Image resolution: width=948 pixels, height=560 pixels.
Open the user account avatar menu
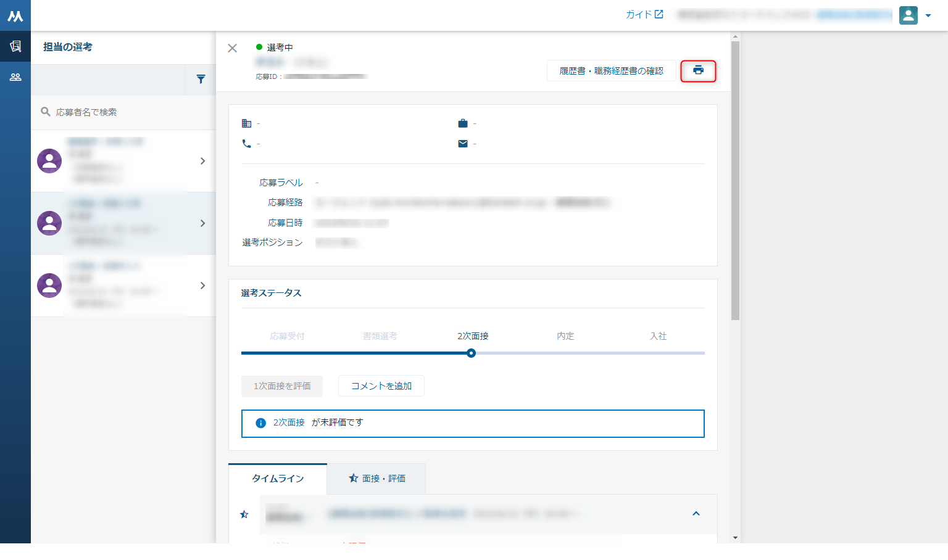(x=908, y=15)
